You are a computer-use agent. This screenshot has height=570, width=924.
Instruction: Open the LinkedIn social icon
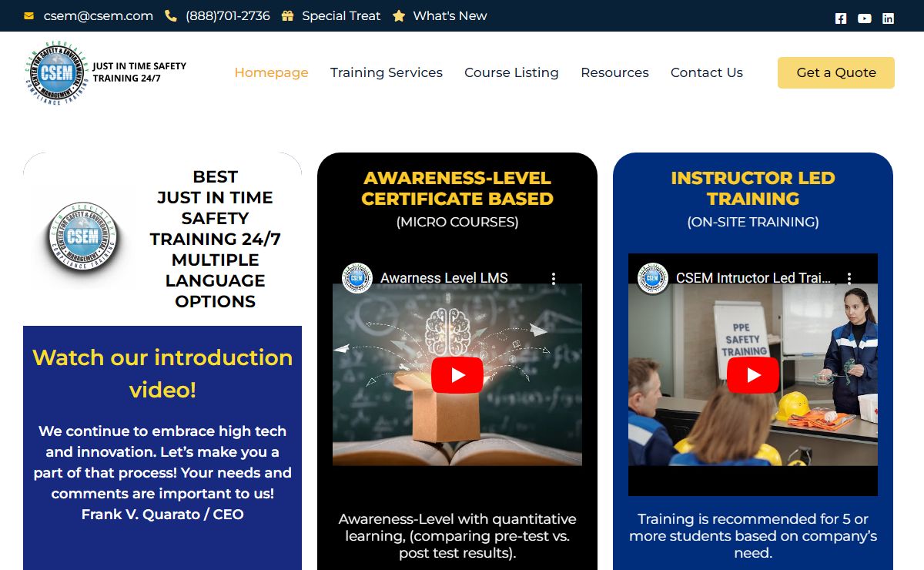(888, 18)
